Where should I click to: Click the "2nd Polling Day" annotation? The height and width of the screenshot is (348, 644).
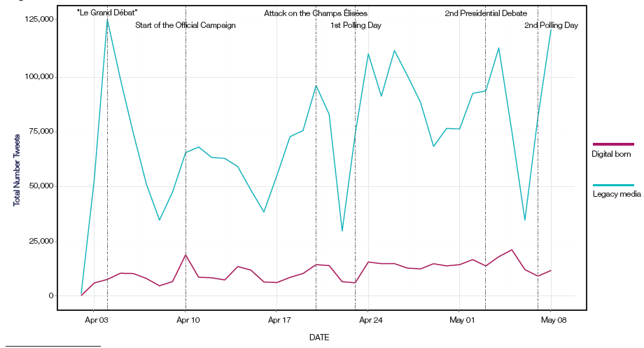551,25
